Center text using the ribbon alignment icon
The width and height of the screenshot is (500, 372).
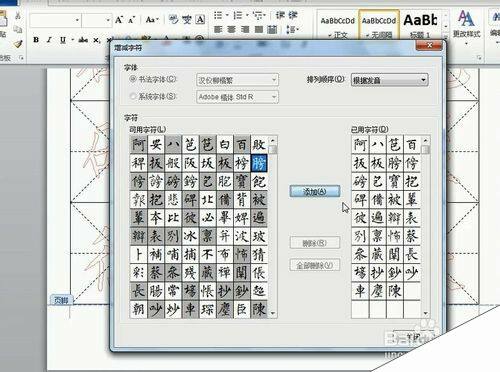(x=232, y=30)
